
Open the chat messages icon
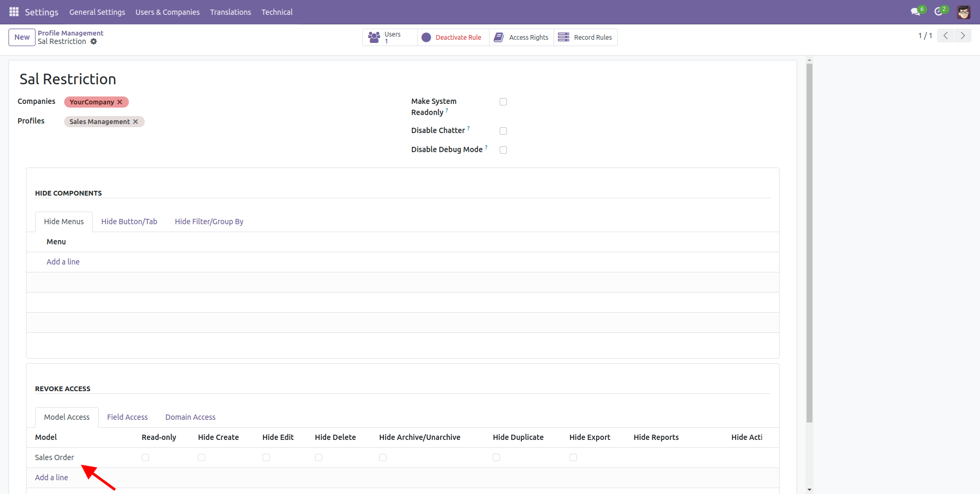(x=915, y=12)
